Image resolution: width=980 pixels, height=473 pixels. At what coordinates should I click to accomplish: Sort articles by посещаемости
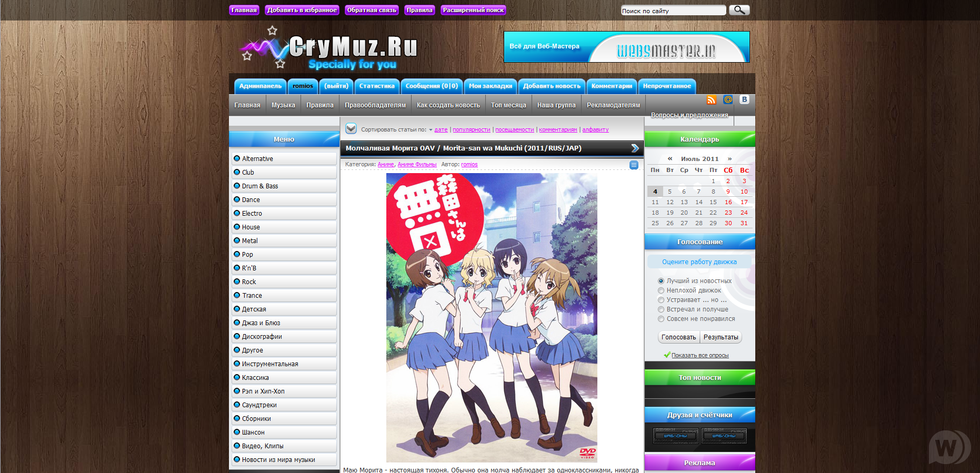515,129
